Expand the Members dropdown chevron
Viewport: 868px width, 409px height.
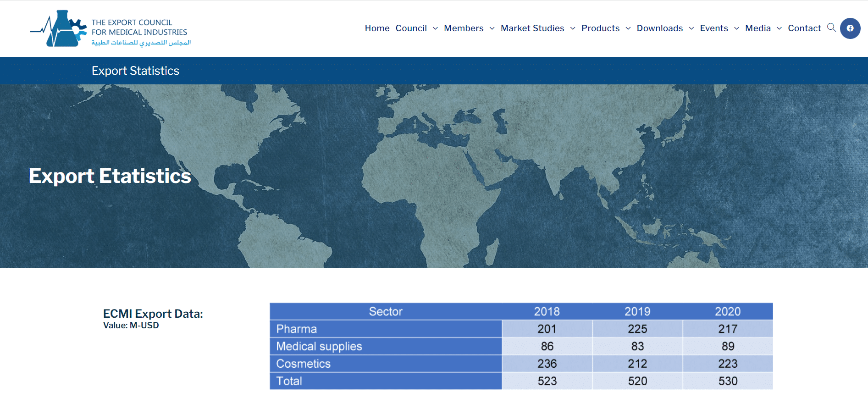(x=492, y=28)
